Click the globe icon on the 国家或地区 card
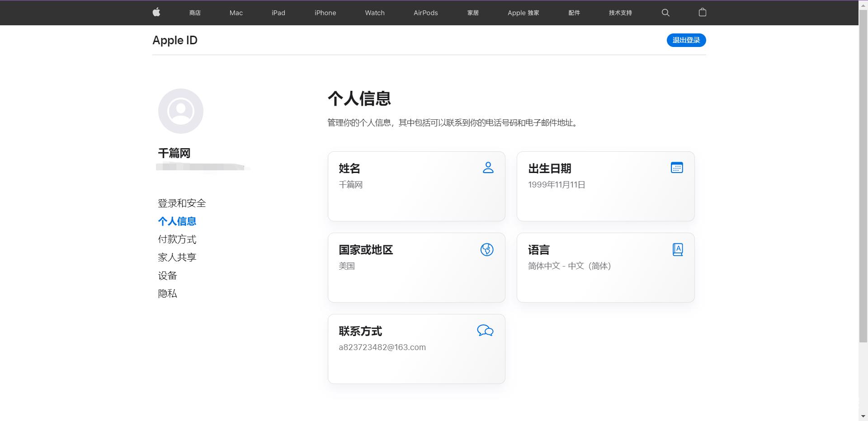This screenshot has height=421, width=868. (x=487, y=249)
